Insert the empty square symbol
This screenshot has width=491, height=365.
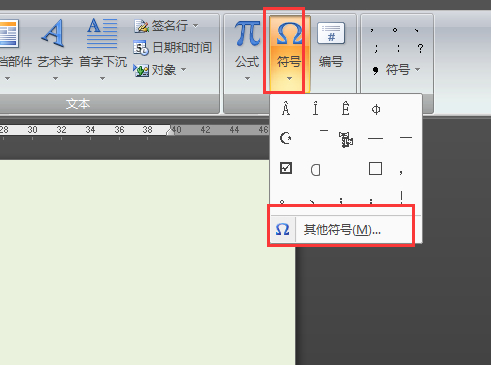click(x=375, y=169)
